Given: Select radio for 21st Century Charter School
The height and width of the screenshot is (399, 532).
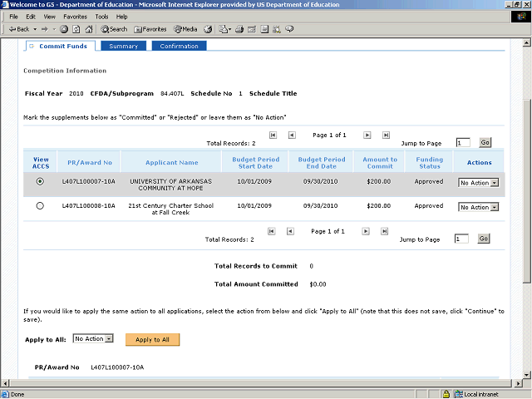Looking at the screenshot, I should coord(41,206).
